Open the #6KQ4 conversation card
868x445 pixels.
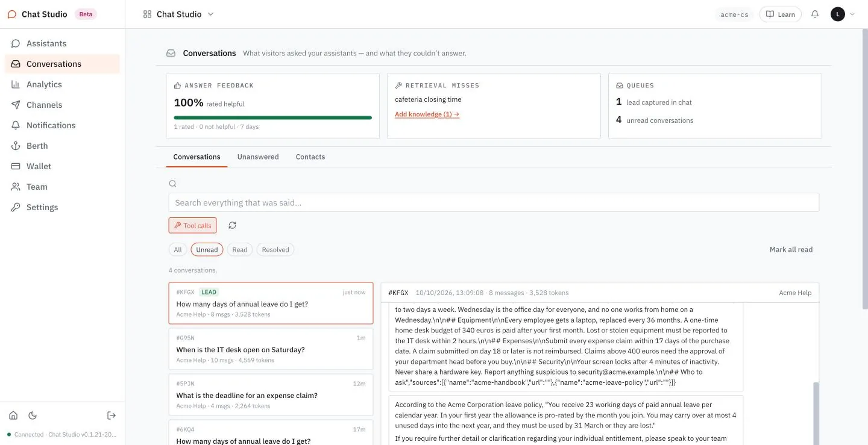[x=271, y=432]
